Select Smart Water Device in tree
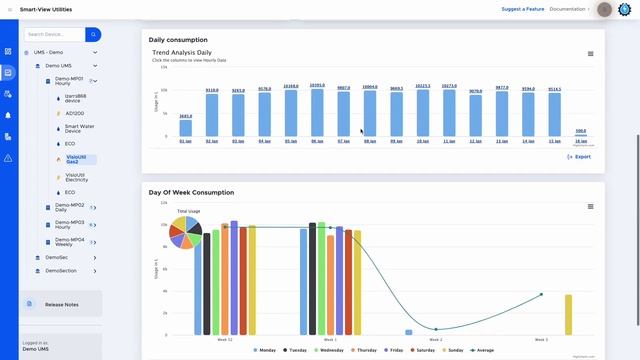The width and height of the screenshot is (640, 360). point(80,129)
